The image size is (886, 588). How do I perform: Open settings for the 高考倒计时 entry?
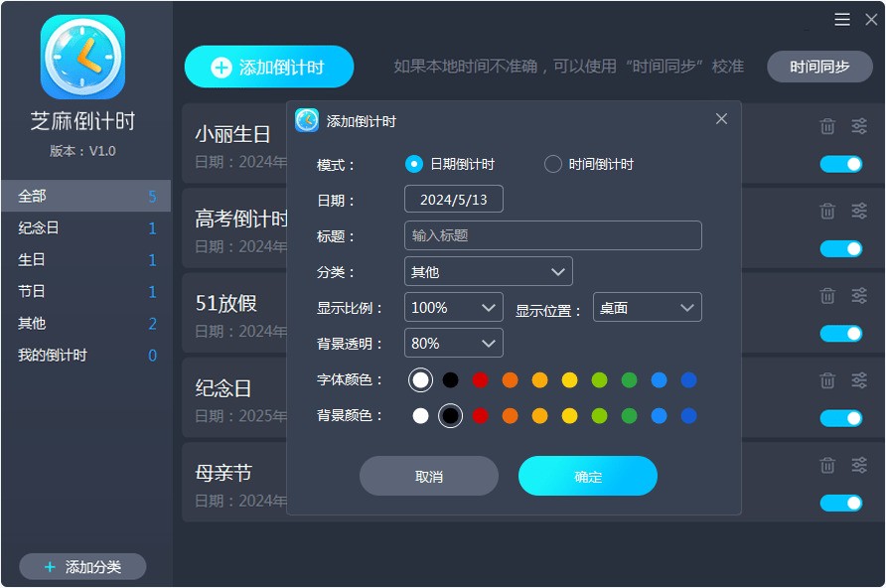(x=859, y=211)
